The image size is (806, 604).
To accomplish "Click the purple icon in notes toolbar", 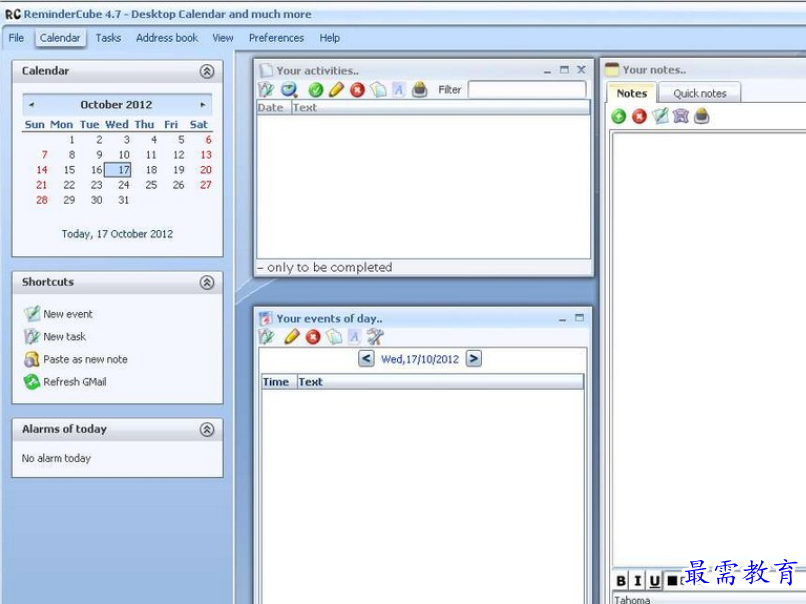I will [681, 116].
